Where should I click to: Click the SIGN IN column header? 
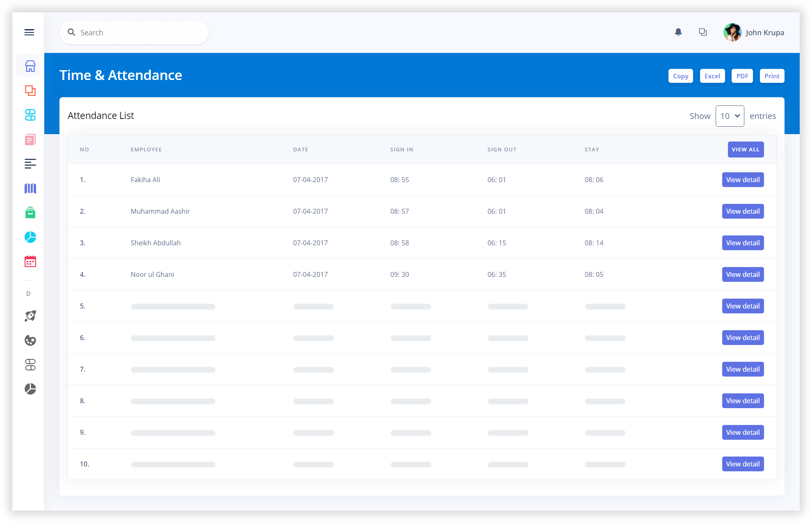[401, 149]
